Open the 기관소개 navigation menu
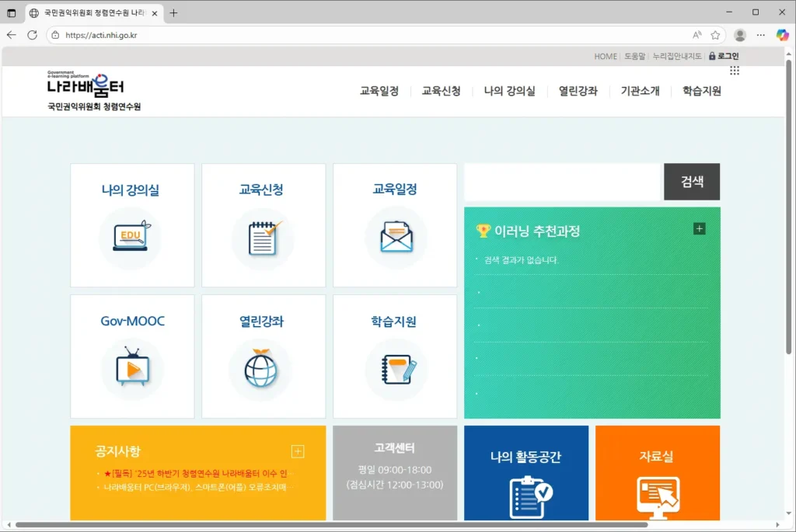 639,91
